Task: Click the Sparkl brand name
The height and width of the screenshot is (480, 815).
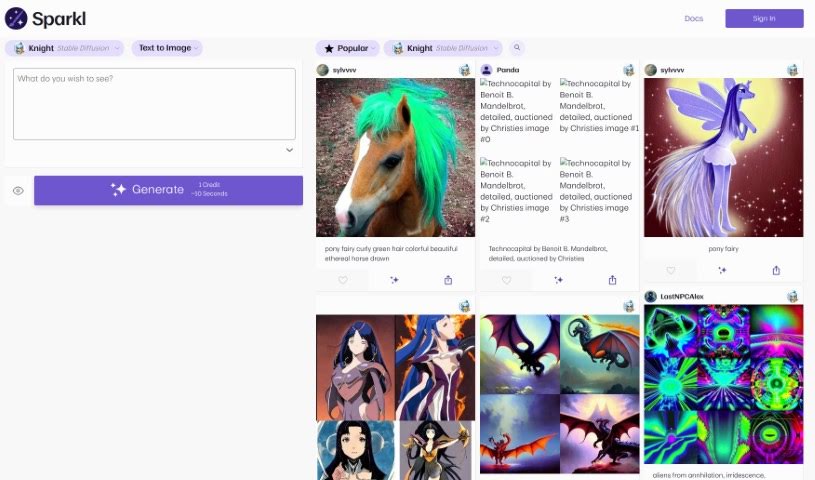Action: 59,19
